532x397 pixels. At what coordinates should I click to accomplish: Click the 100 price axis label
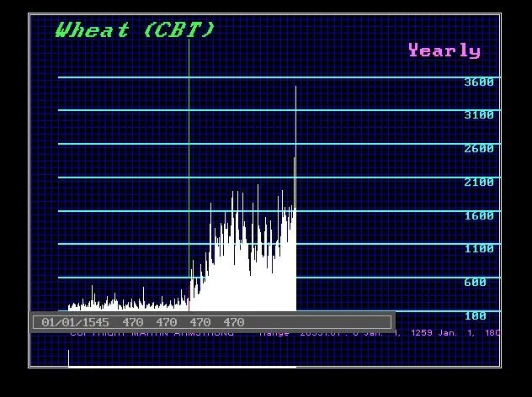(475, 315)
